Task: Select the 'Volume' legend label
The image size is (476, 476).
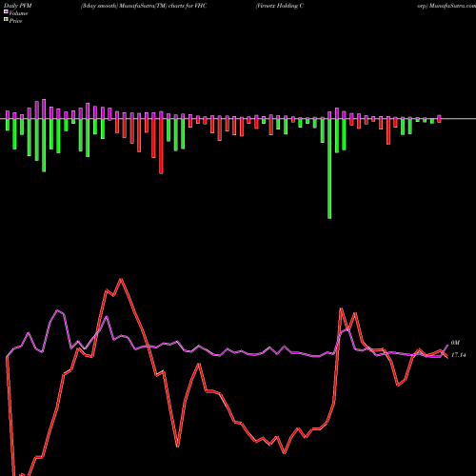Action: (18, 13)
